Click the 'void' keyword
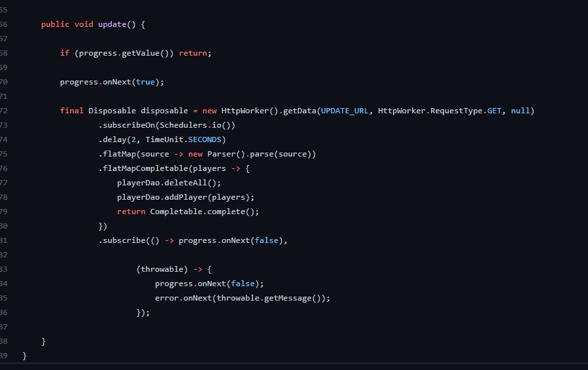This screenshot has height=370, width=588. click(x=84, y=24)
